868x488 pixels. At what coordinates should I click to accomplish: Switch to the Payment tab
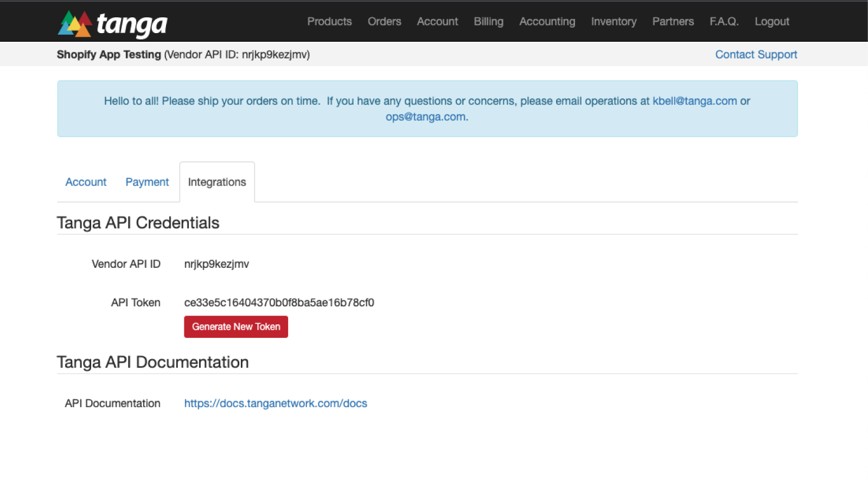[147, 182]
